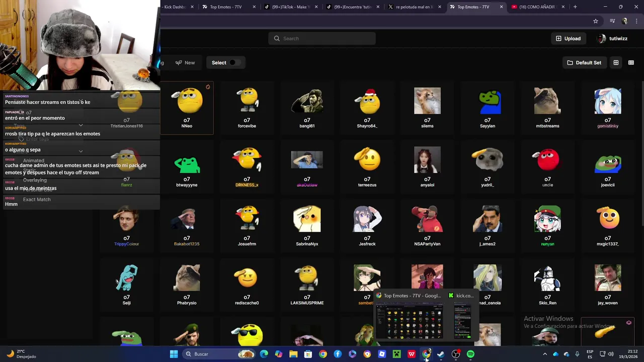Open tutiwizz account menu
The height and width of the screenshot is (362, 644).
(612, 38)
